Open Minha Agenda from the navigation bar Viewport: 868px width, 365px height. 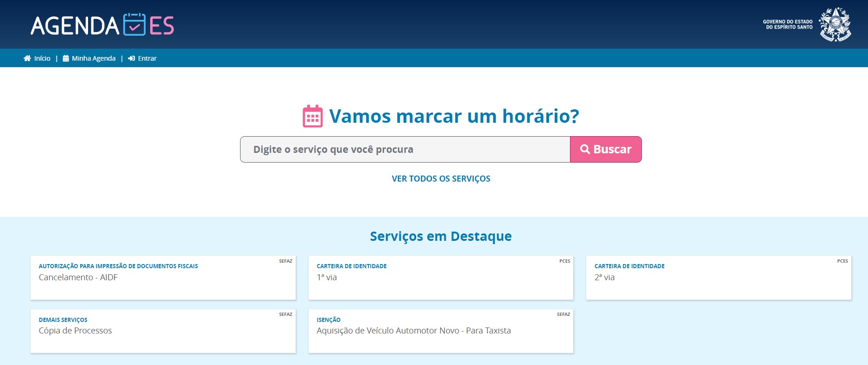pyautogui.click(x=94, y=58)
